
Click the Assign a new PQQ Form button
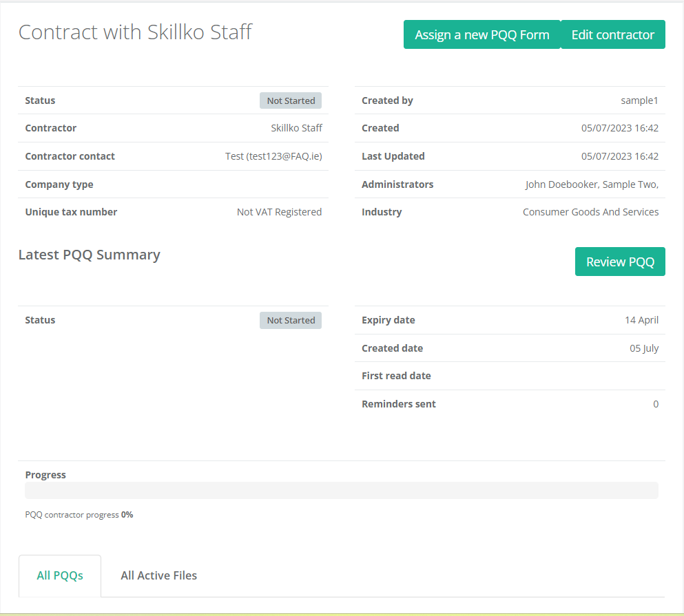pos(481,34)
